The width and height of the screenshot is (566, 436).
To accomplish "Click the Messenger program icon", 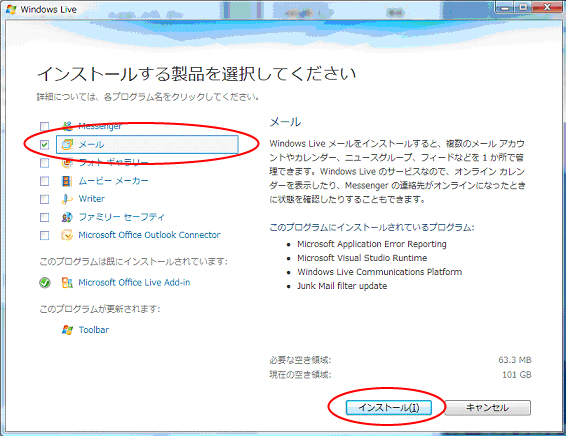I will (67, 126).
